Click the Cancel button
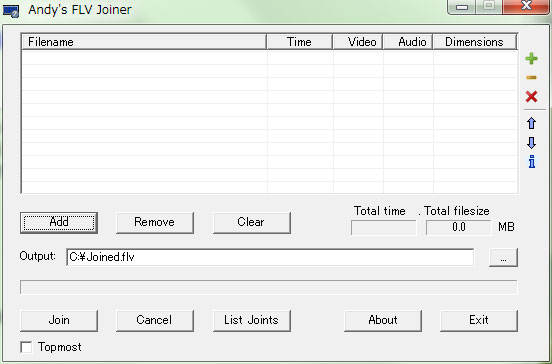552x364 pixels. (155, 320)
